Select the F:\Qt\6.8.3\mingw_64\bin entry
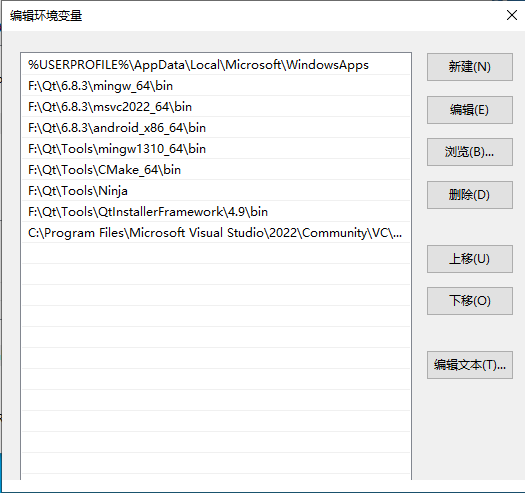The height and width of the screenshot is (493, 525). click(x=216, y=86)
